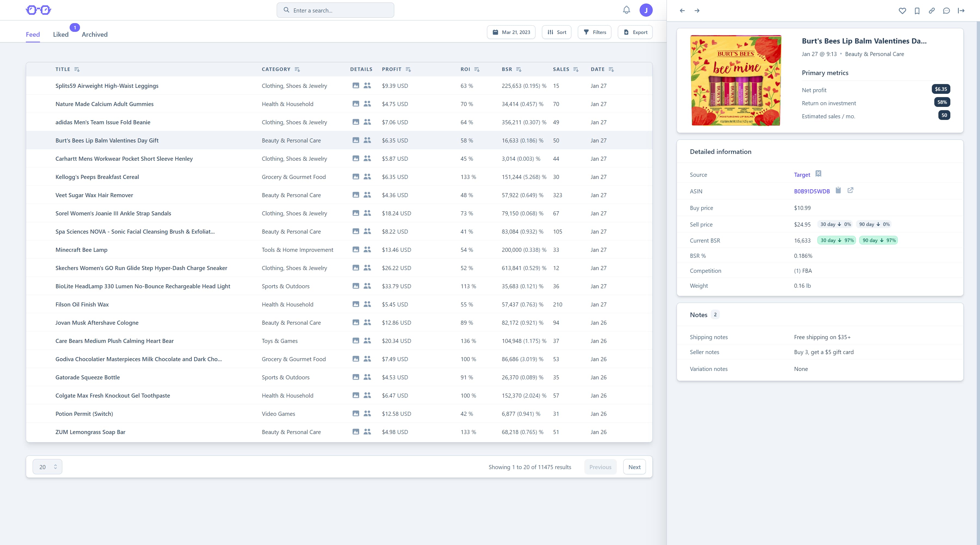This screenshot has height=545, width=980.
Task: Open the notifications bell
Action: (x=627, y=10)
